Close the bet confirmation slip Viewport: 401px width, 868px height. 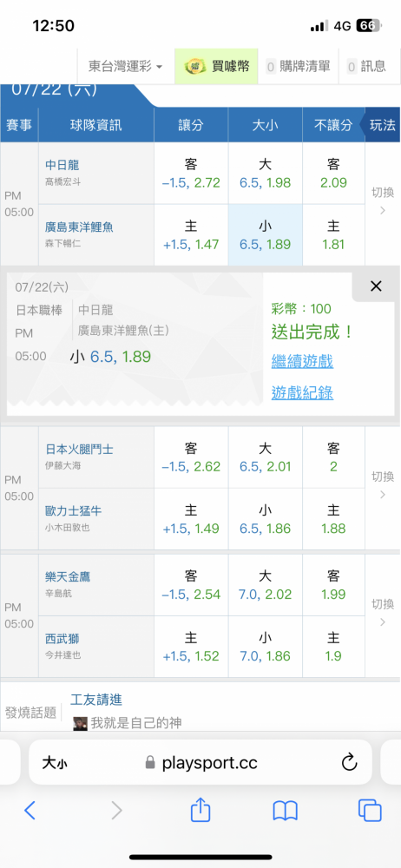click(x=376, y=286)
